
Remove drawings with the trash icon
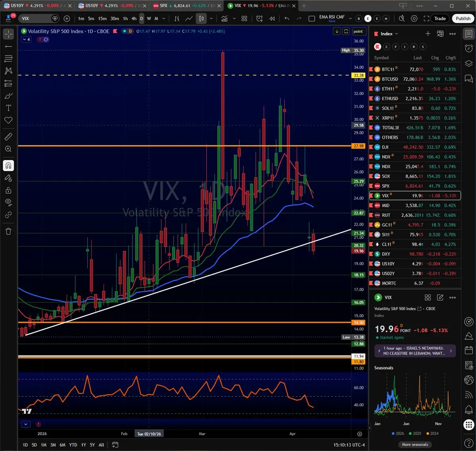(8, 231)
